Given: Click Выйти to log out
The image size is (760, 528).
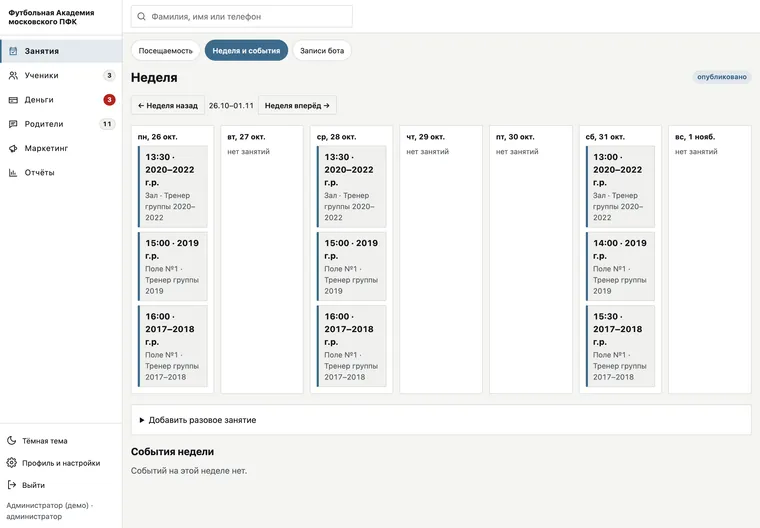Looking at the screenshot, I should 33,485.
